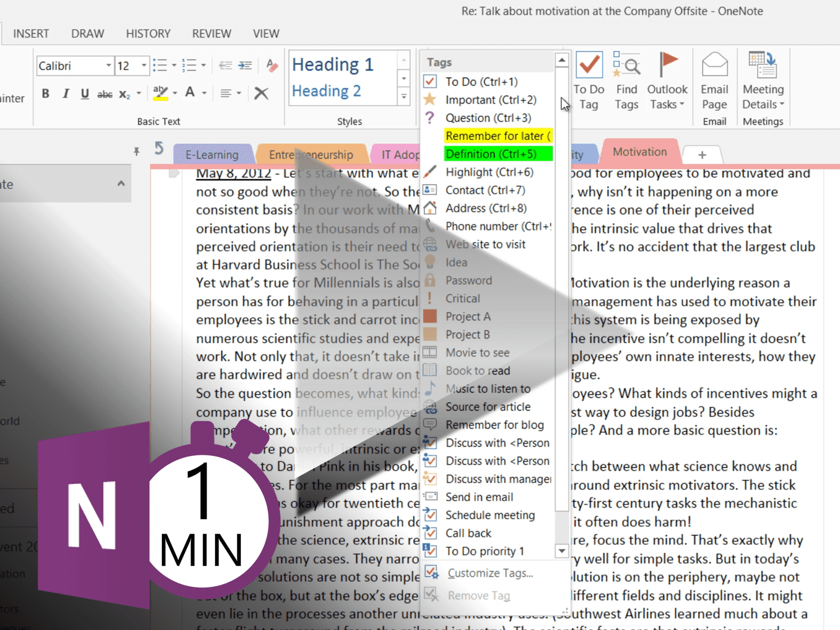840x630 pixels.
Task: Click the Email Page icon
Action: 714,81
